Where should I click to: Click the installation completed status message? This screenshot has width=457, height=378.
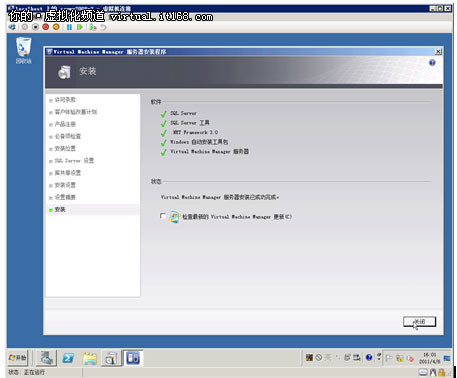pyautogui.click(x=220, y=197)
